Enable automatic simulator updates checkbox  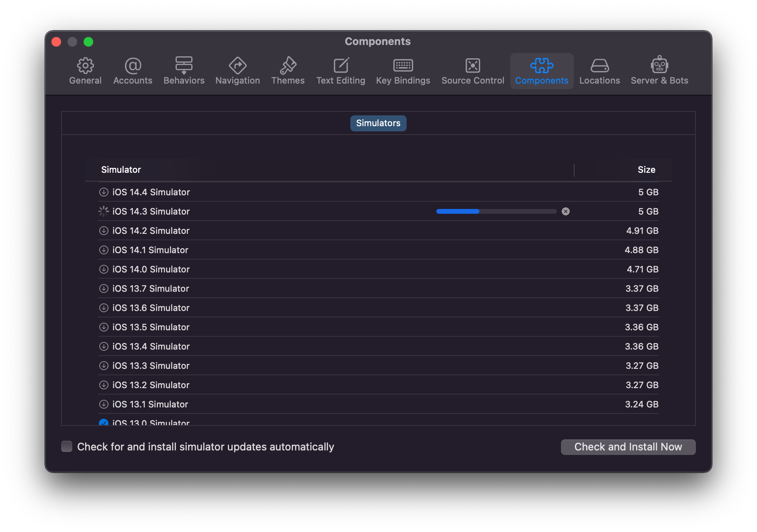[x=67, y=446]
